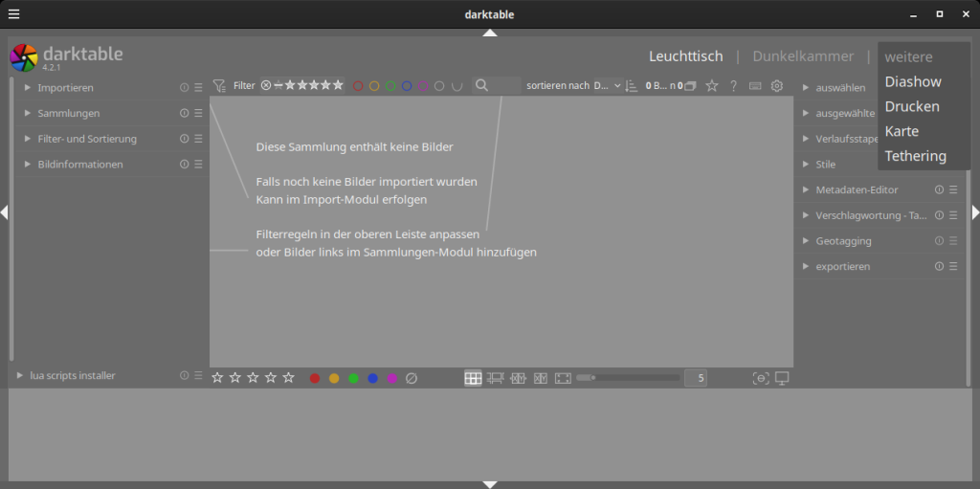Switch to the Leuchttisch view
Viewport: 980px width, 489px height.
pyautogui.click(x=685, y=56)
